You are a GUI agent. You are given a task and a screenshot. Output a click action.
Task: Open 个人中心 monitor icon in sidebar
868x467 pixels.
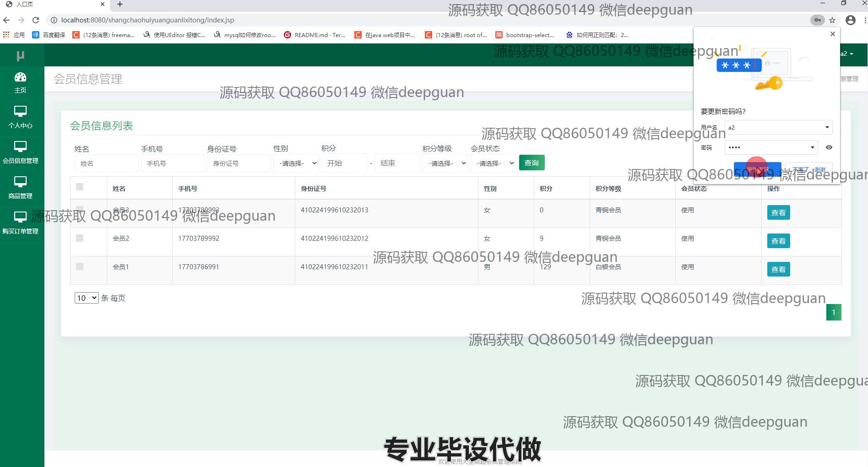click(x=21, y=112)
